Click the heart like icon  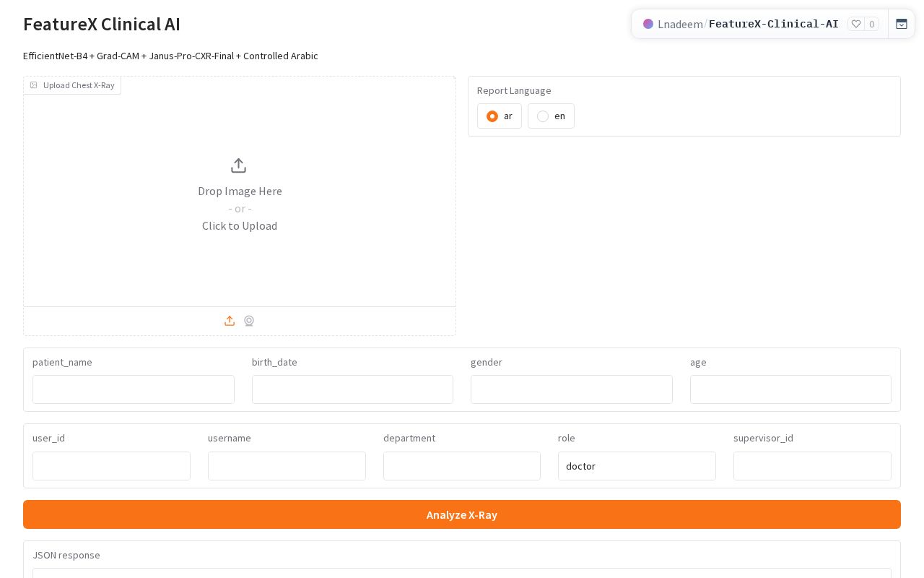(x=856, y=24)
